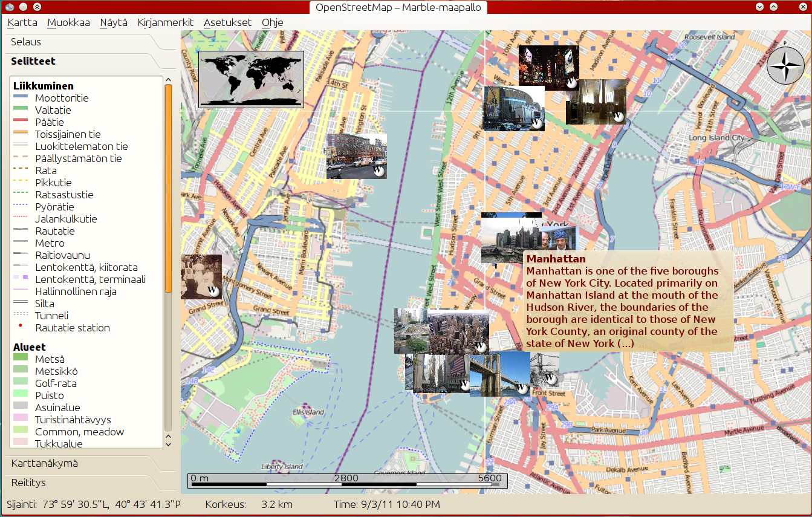
Task: Click the Manhattan tooltip title
Action: tap(556, 259)
